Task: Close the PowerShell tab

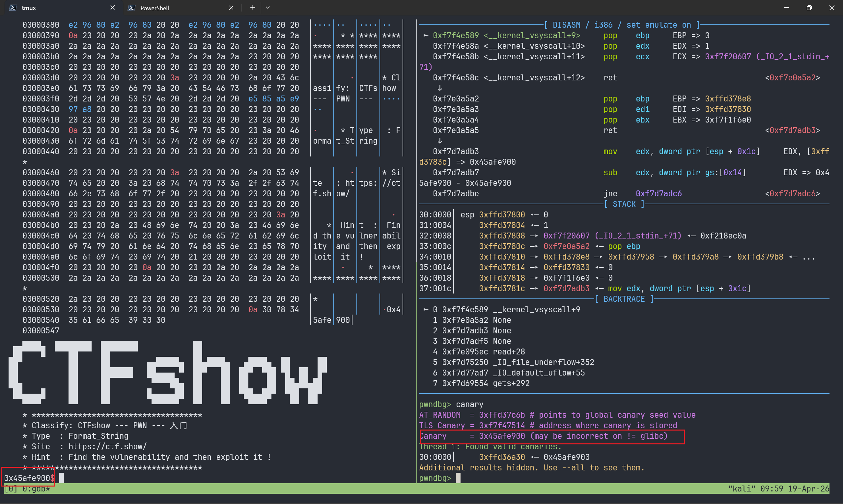Action: point(231,8)
